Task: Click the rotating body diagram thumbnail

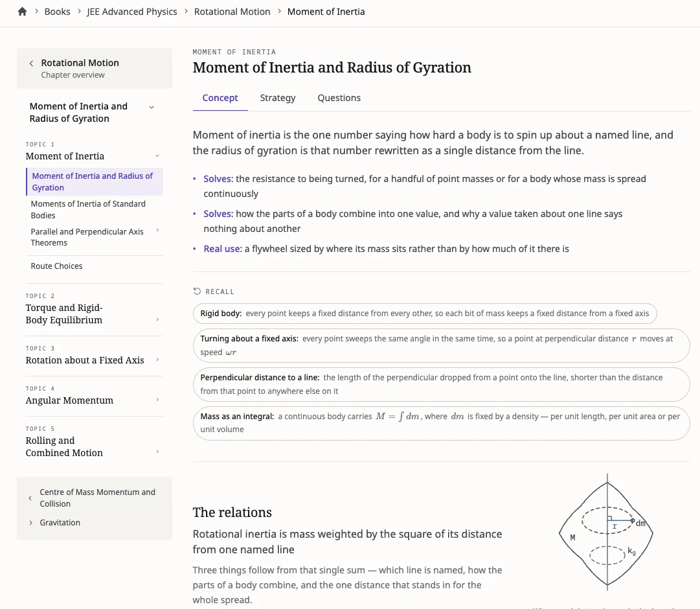Action: point(607,531)
